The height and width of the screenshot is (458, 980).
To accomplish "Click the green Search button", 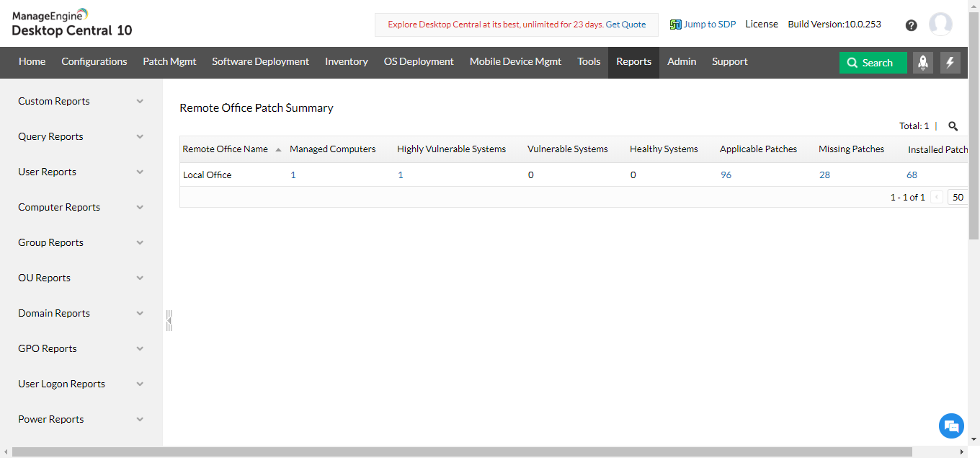I will [872, 63].
